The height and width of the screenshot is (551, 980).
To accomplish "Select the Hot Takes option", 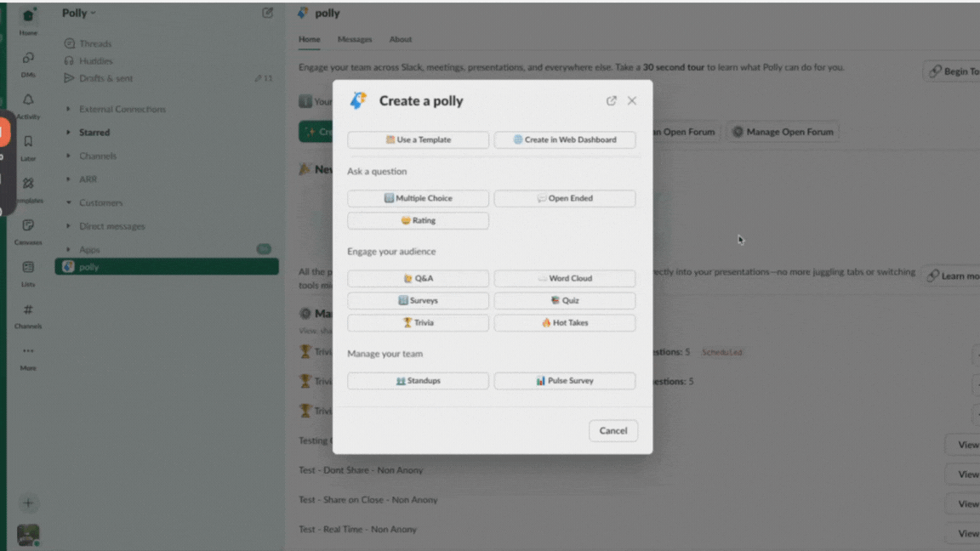I will point(564,323).
